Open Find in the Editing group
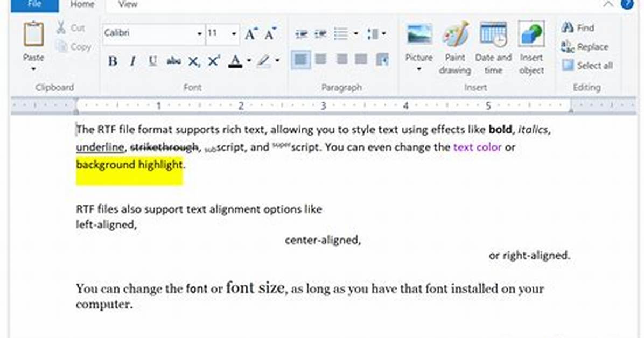 tap(578, 27)
